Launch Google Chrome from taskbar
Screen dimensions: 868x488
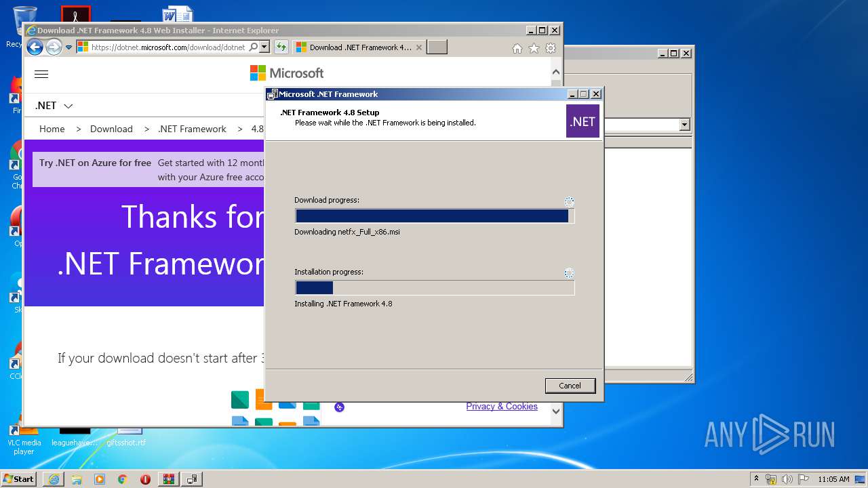click(x=123, y=479)
